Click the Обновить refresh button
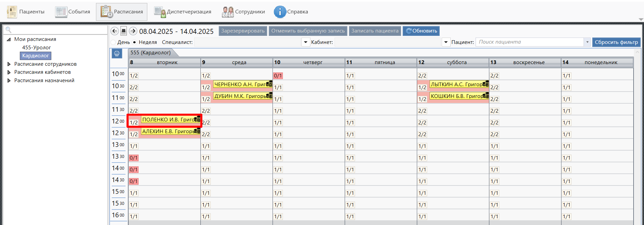This screenshot has width=644, height=225. [x=421, y=31]
